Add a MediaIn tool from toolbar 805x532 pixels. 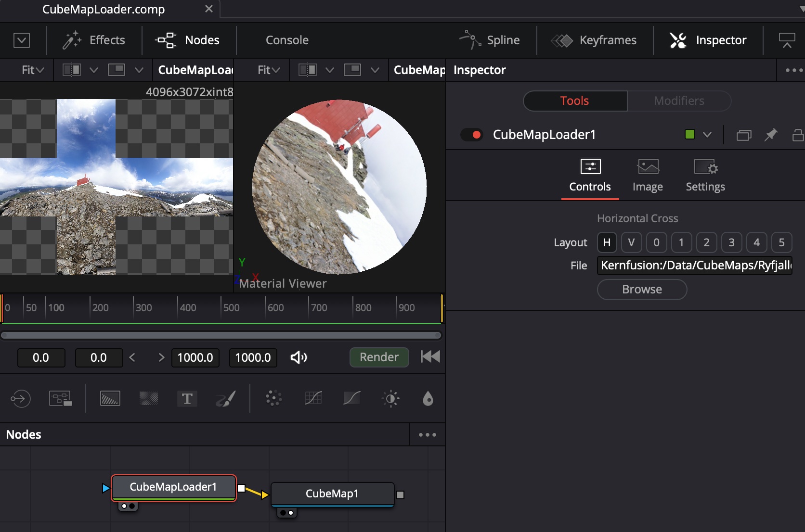tap(21, 399)
